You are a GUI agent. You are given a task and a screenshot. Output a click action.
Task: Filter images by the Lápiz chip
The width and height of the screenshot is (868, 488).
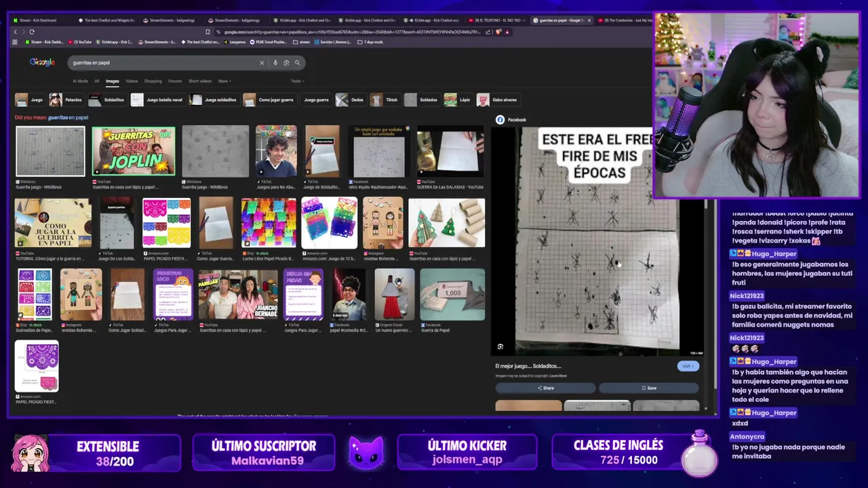458,100
